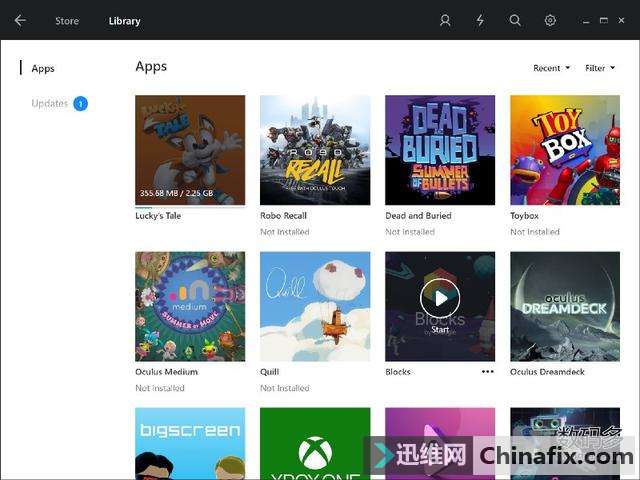The height and width of the screenshot is (480, 640).
Task: Click the 355.68 MB / 2.25 GB download text
Action: coord(176,193)
